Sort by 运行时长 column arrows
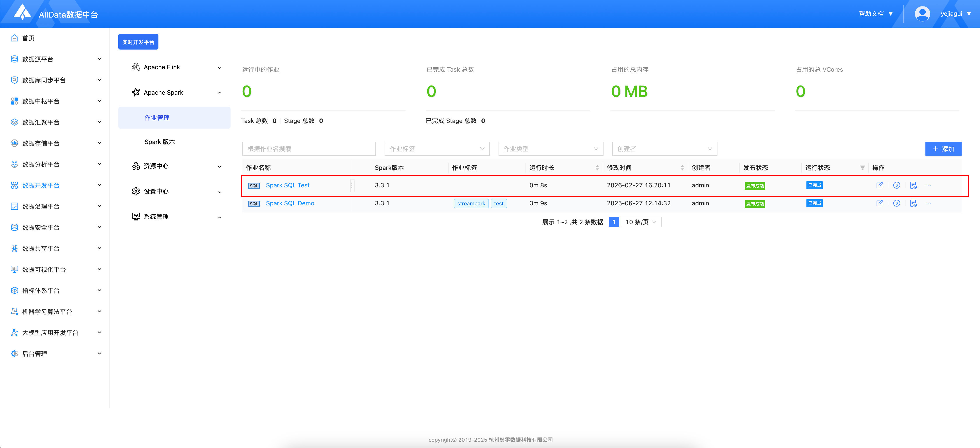The height and width of the screenshot is (448, 980). 597,168
